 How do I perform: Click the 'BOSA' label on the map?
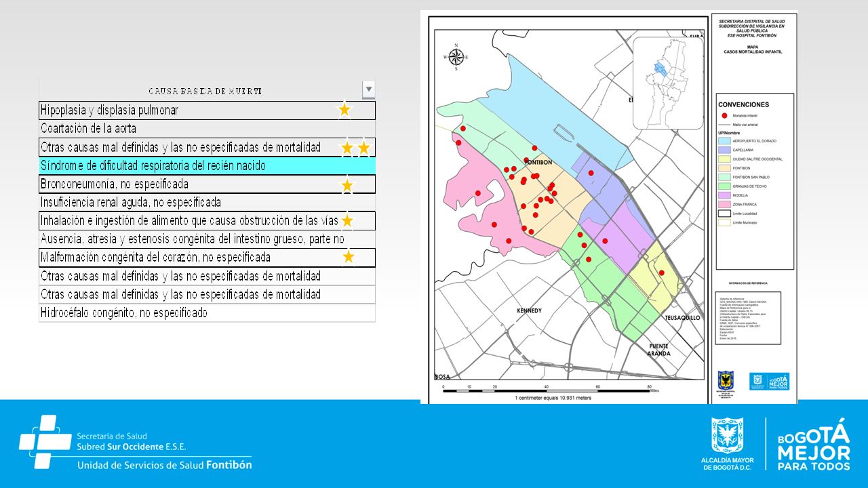[x=441, y=377]
